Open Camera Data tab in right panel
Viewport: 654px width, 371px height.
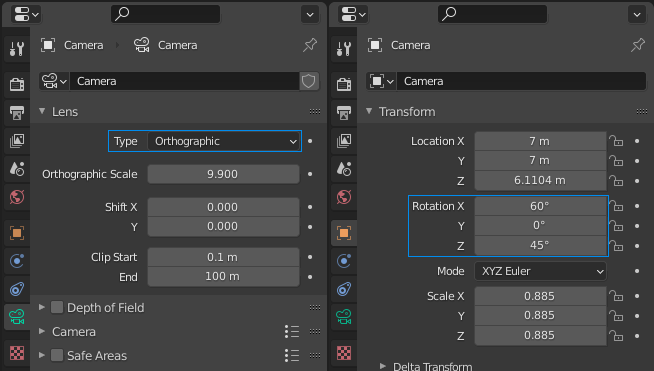click(x=344, y=317)
